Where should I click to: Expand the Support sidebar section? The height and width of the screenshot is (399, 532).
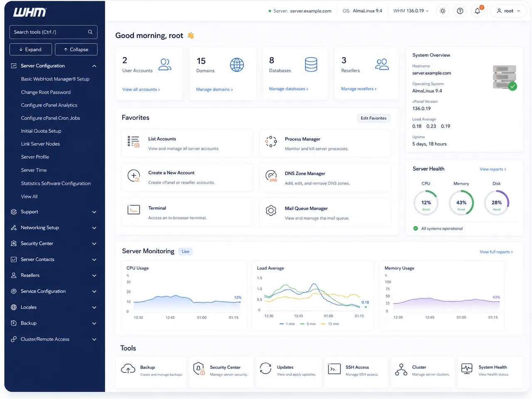(53, 212)
